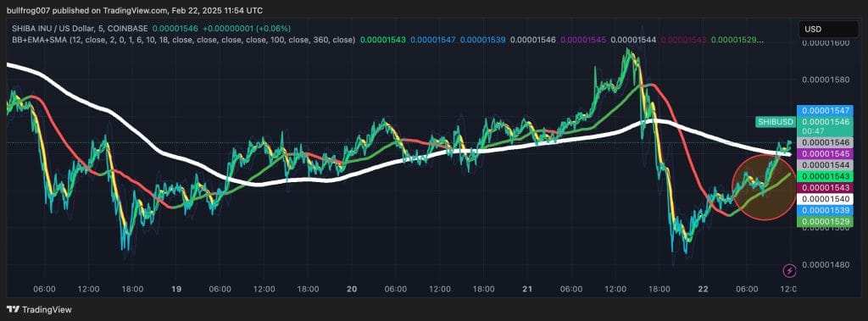Click the date label 21 on time axis
This screenshot has height=321, width=868.
527,289
